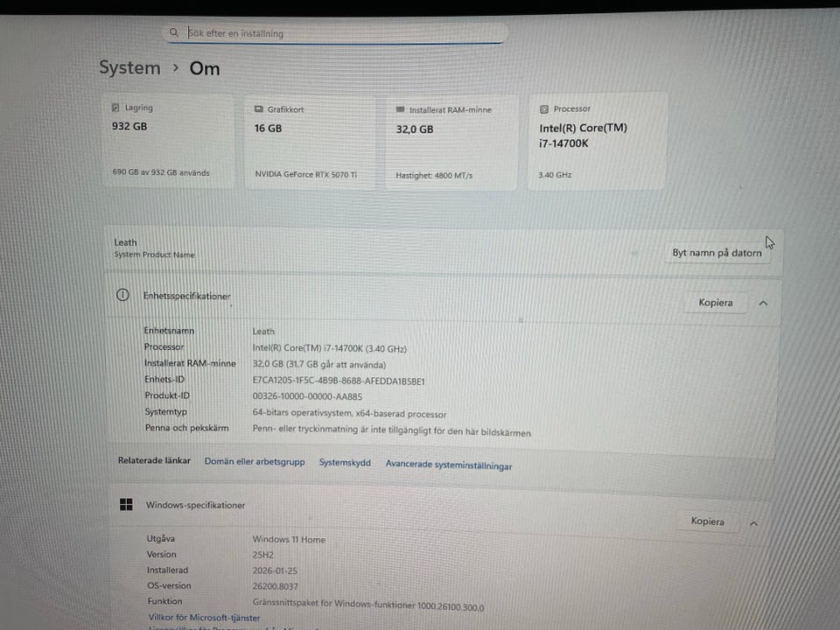Select '690 GB av 932 GB används' text
Screen dimensions: 840x630
161,172
